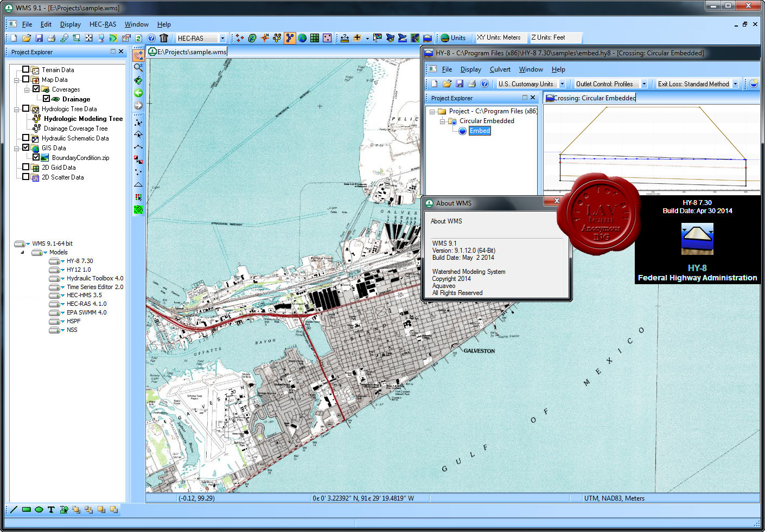Click the New project icon in WMS toolbar

point(14,38)
